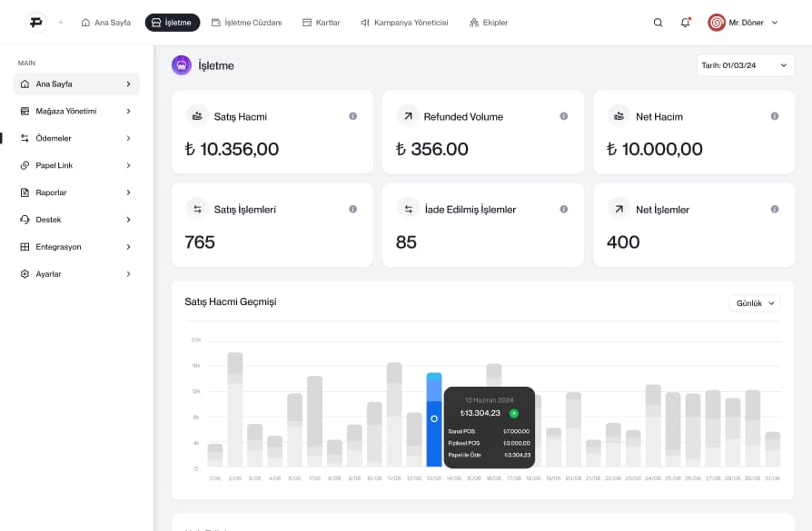Click info icon on Net Hacim card
The height and width of the screenshot is (531, 812).
(x=774, y=116)
